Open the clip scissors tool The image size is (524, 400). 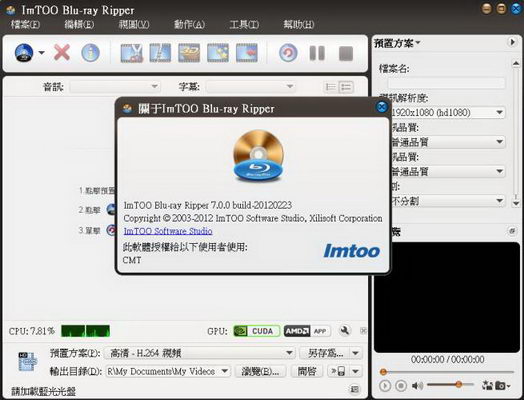click(x=132, y=53)
